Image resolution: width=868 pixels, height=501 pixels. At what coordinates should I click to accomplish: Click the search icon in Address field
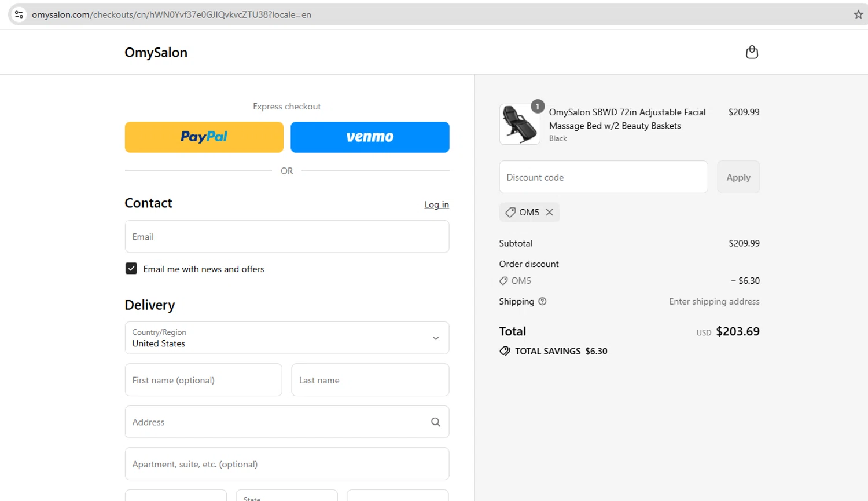tap(436, 422)
